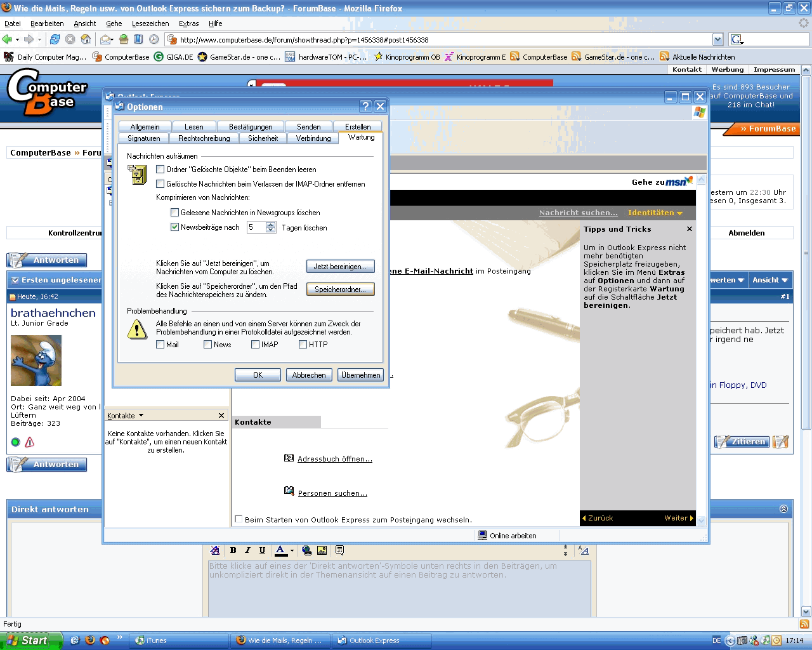Expand the Identitäten dropdown in Outlook Express

click(x=655, y=213)
